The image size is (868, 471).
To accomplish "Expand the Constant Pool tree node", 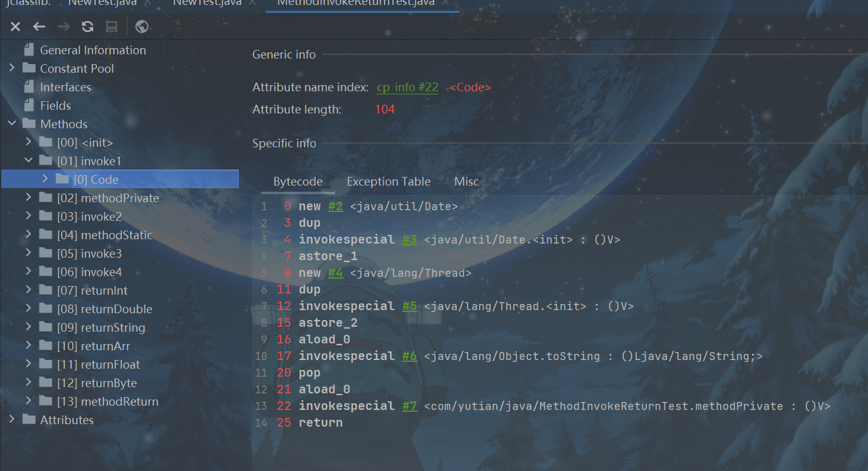I will coord(12,68).
